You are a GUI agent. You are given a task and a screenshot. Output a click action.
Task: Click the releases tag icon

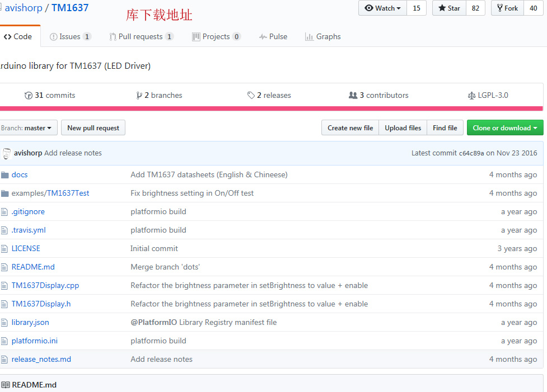(251, 96)
